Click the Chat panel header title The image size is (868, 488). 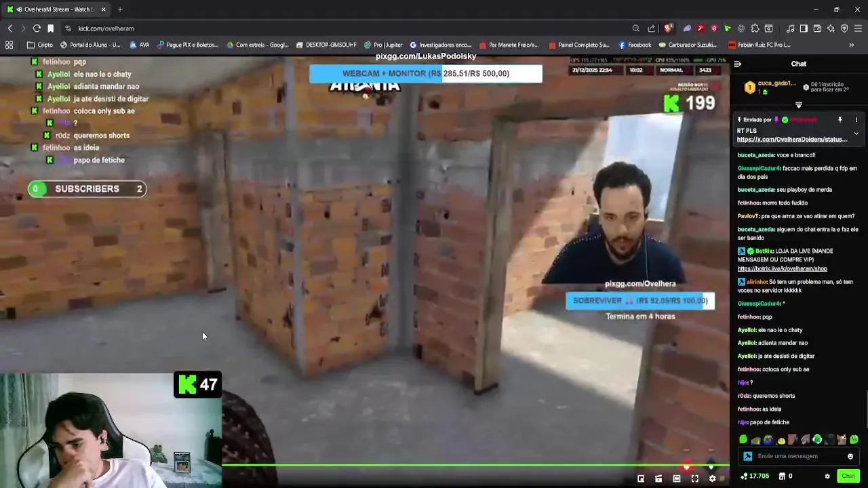point(799,64)
